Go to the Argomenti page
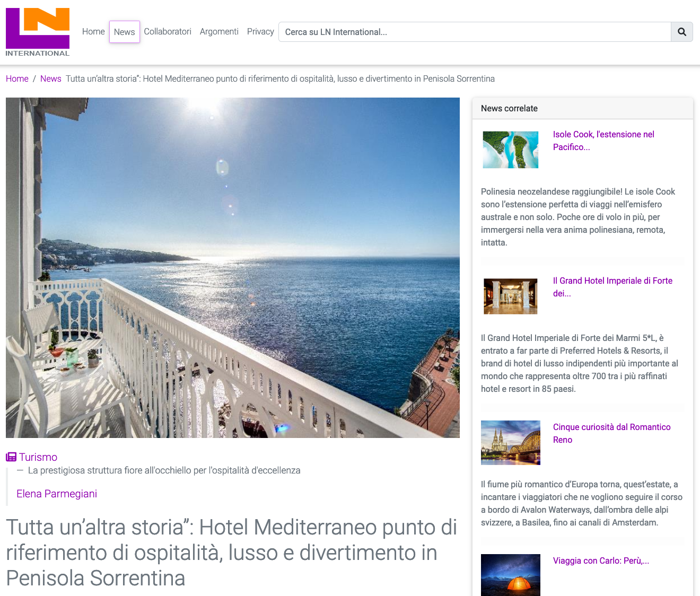This screenshot has height=596, width=700. pyautogui.click(x=219, y=32)
